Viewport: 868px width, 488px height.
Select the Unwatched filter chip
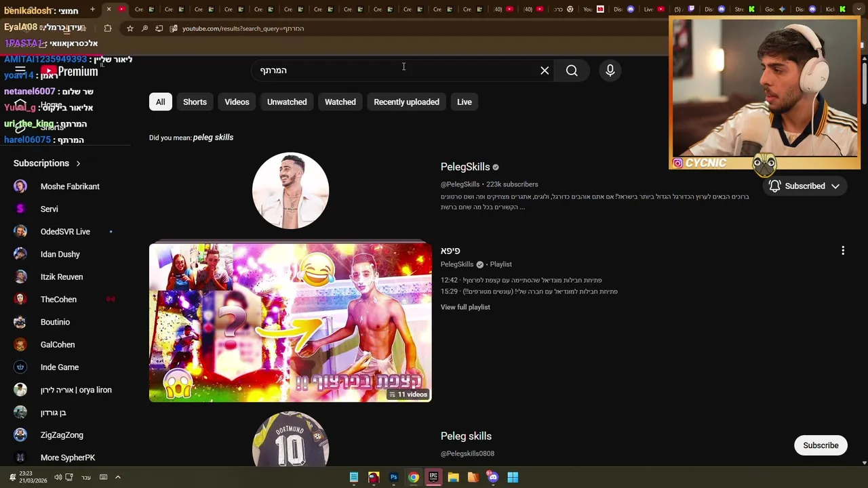287,102
